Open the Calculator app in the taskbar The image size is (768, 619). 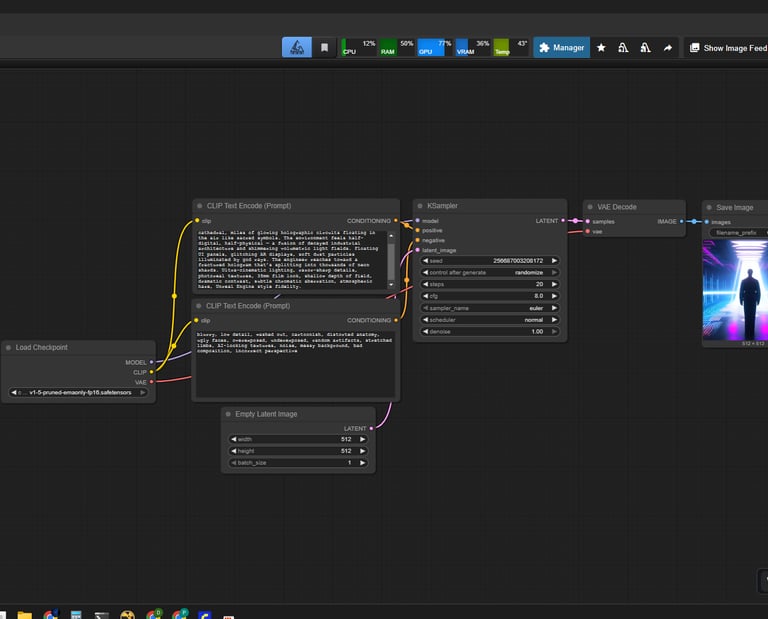[x=76, y=614]
